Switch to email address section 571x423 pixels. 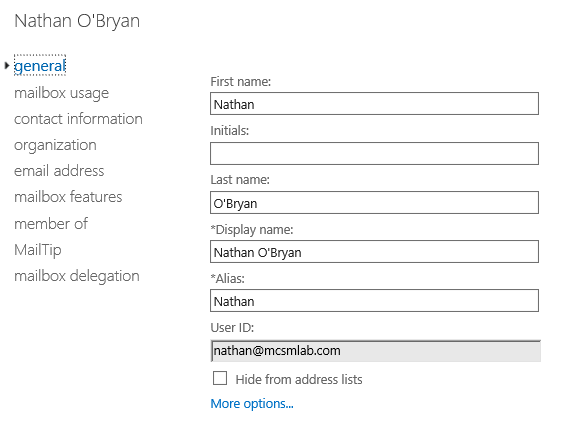(x=59, y=171)
